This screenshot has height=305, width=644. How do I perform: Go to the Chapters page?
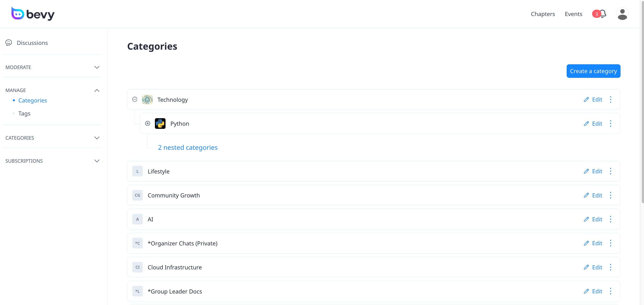tap(543, 14)
